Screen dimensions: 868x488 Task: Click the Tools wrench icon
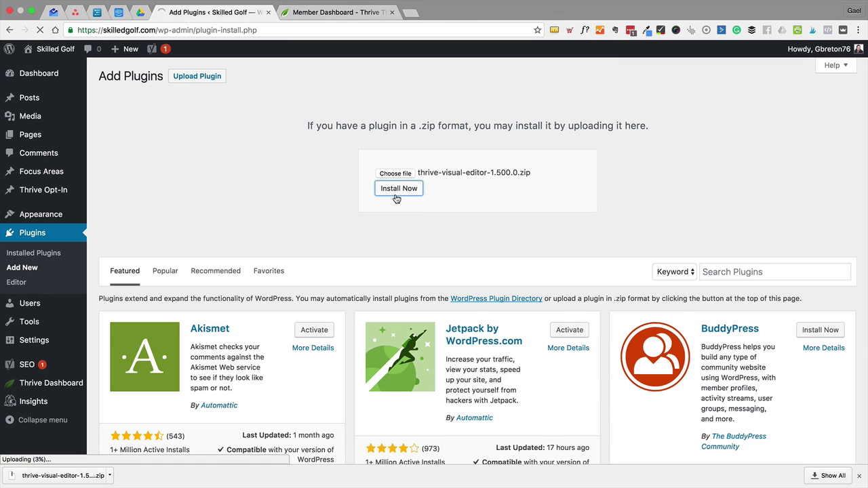tap(9, 321)
